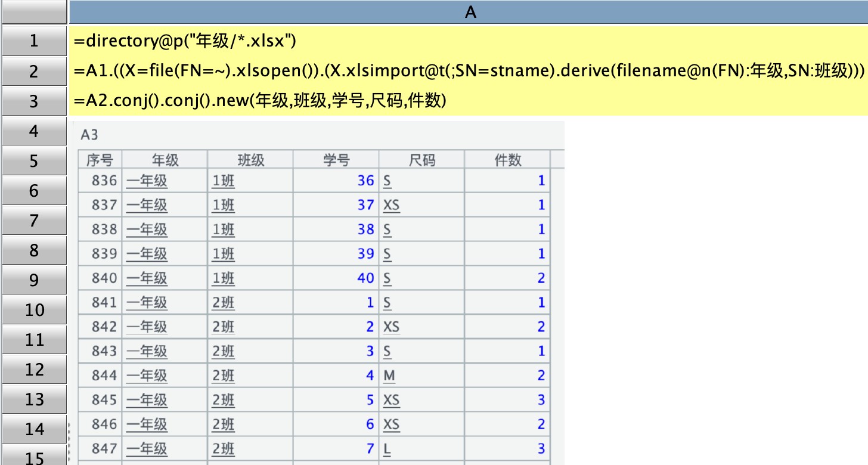Select row header 4
The image size is (868, 465).
tap(33, 131)
